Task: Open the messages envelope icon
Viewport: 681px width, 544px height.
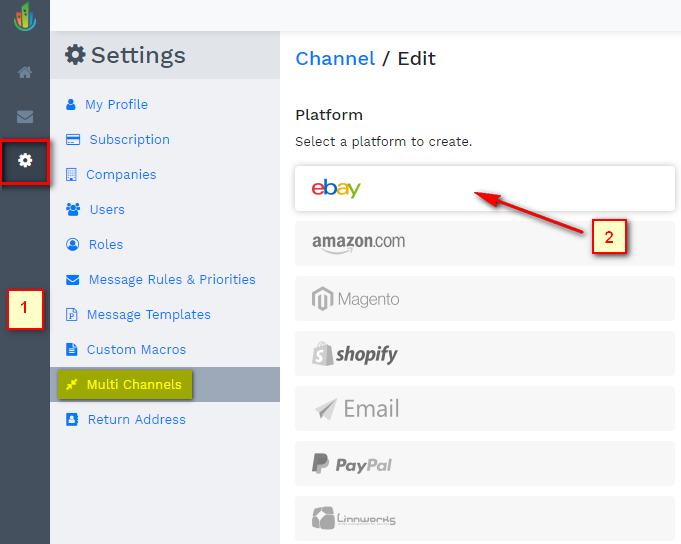Action: 25,117
